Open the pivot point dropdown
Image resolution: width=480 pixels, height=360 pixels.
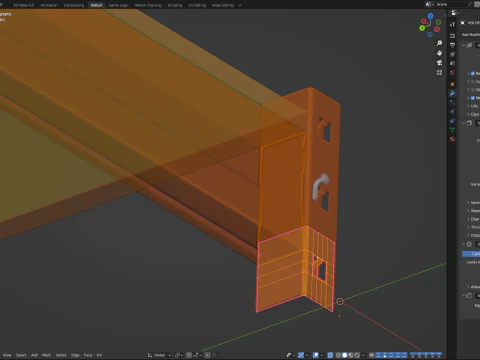pos(179,355)
